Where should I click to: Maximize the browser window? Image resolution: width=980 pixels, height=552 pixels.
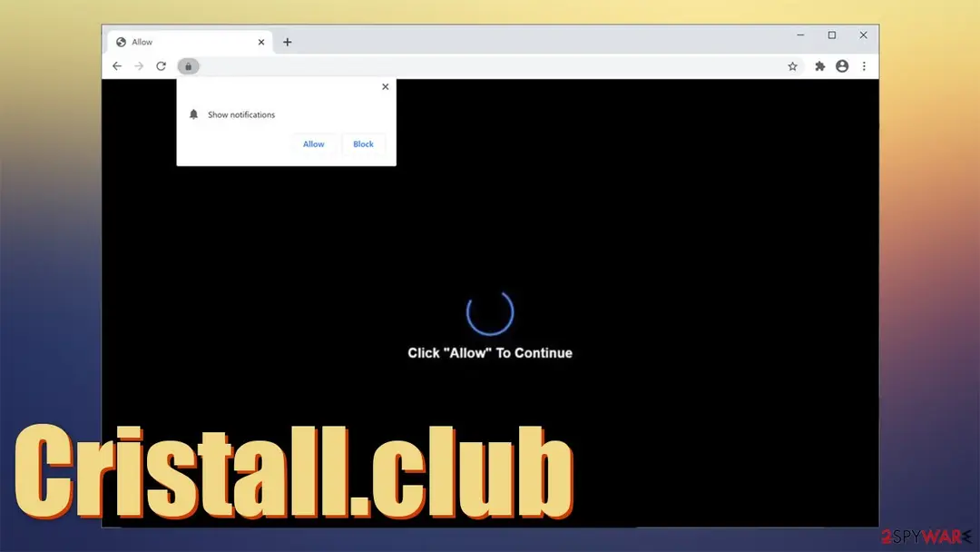click(832, 35)
